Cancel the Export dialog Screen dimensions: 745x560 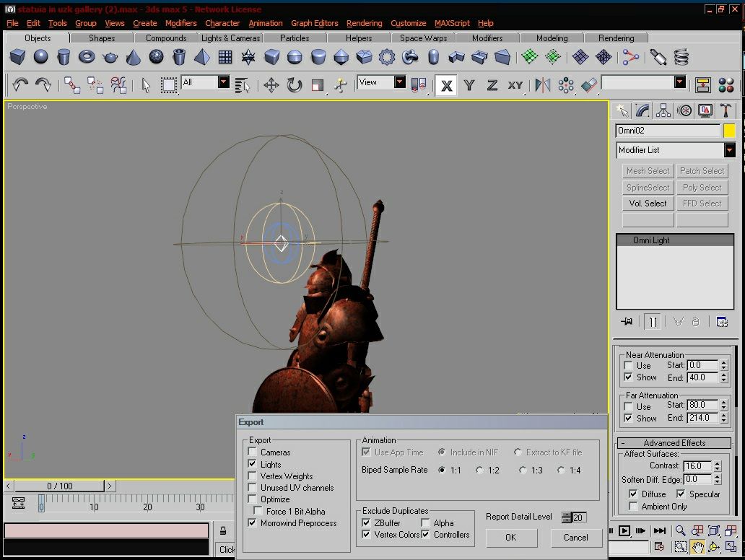point(576,538)
